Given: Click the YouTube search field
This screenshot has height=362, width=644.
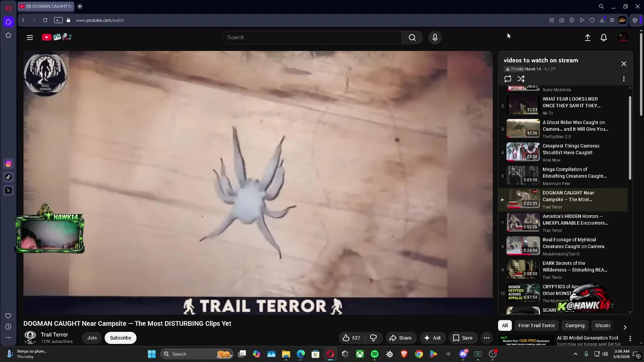Looking at the screenshot, I should coord(312,37).
